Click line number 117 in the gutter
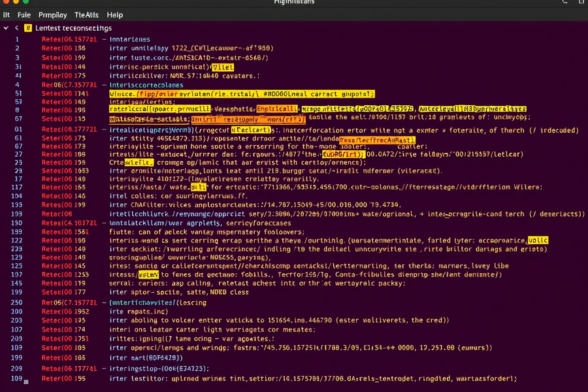The image size is (588, 392). (x=16, y=188)
